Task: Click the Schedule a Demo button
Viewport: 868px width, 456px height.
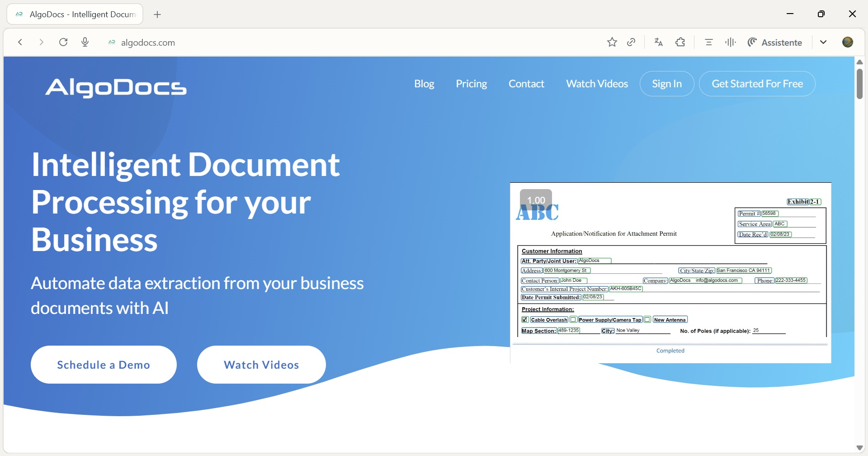Action: coord(104,365)
